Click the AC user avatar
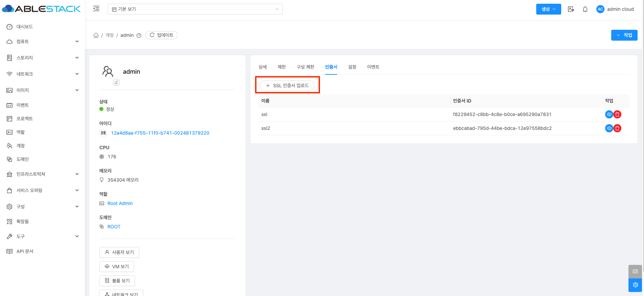Image resolution: width=644 pixels, height=296 pixels. (x=600, y=9)
